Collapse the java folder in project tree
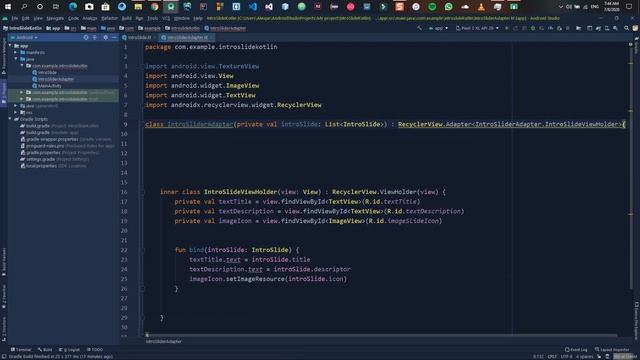 tap(16, 59)
